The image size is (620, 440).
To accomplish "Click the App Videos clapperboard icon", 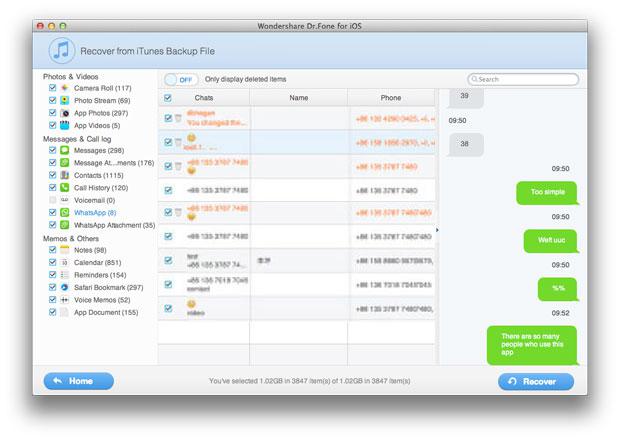I will tap(64, 125).
